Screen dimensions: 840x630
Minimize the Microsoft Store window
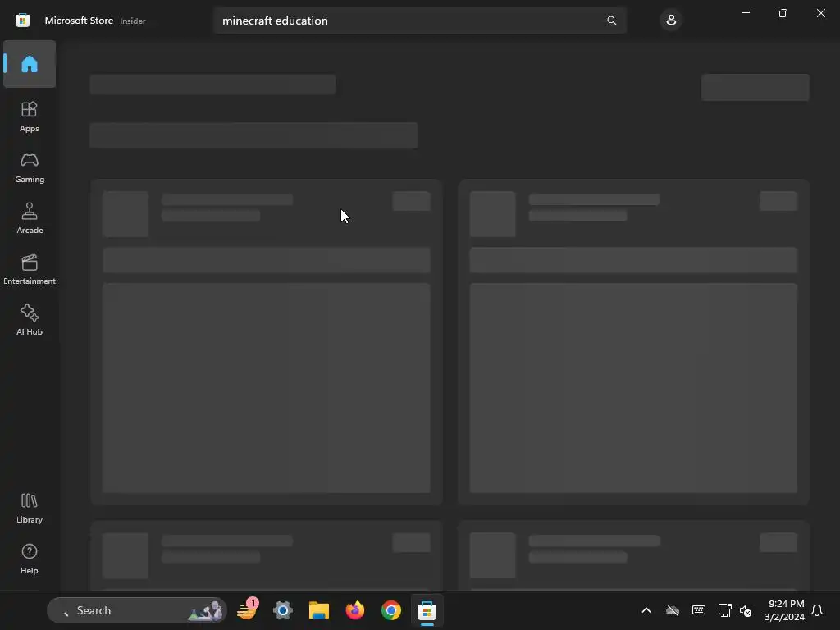(x=746, y=13)
